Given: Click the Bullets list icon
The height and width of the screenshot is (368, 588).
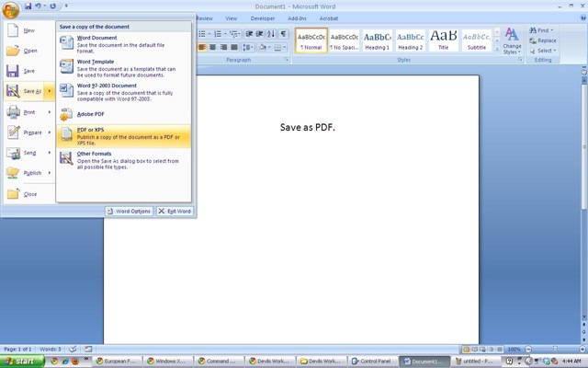Looking at the screenshot, I should point(204,34).
